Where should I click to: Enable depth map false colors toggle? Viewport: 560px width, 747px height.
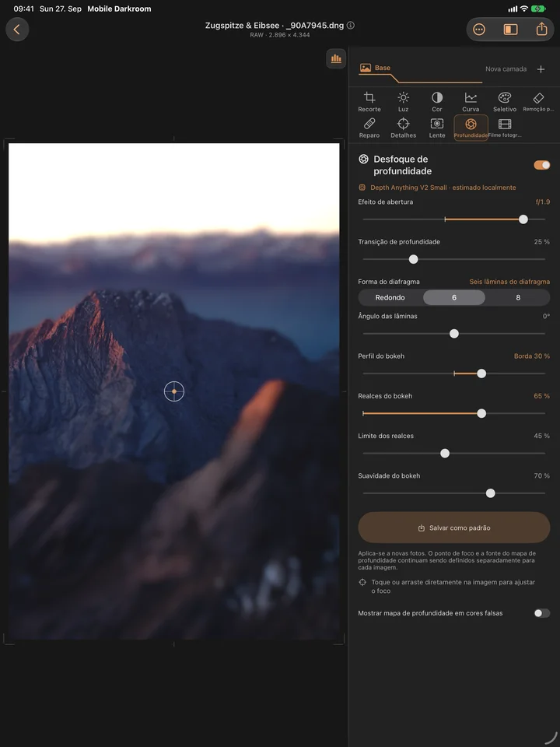[541, 613]
